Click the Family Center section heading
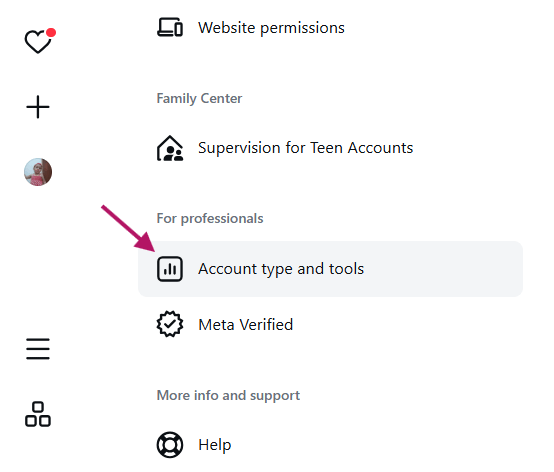The image size is (554, 472). (199, 99)
